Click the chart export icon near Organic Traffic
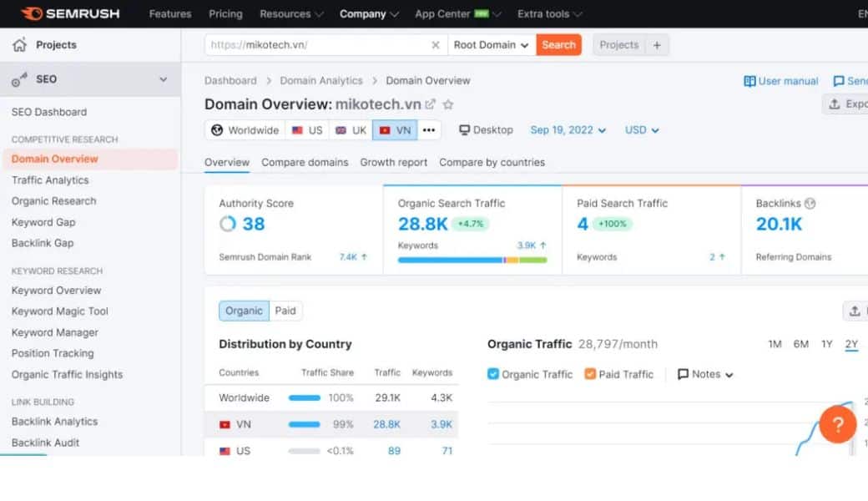868x501 pixels. [x=855, y=311]
